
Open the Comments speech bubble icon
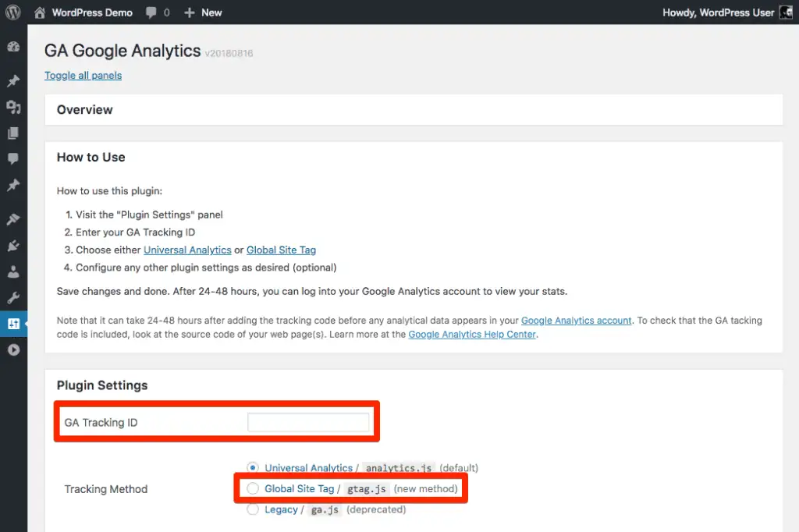pos(12,159)
